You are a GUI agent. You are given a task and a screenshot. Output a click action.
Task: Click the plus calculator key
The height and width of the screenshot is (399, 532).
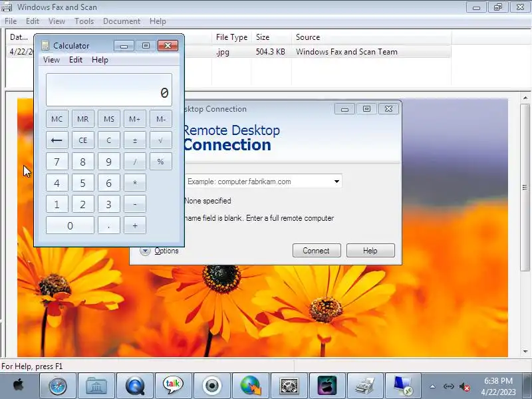click(x=135, y=225)
